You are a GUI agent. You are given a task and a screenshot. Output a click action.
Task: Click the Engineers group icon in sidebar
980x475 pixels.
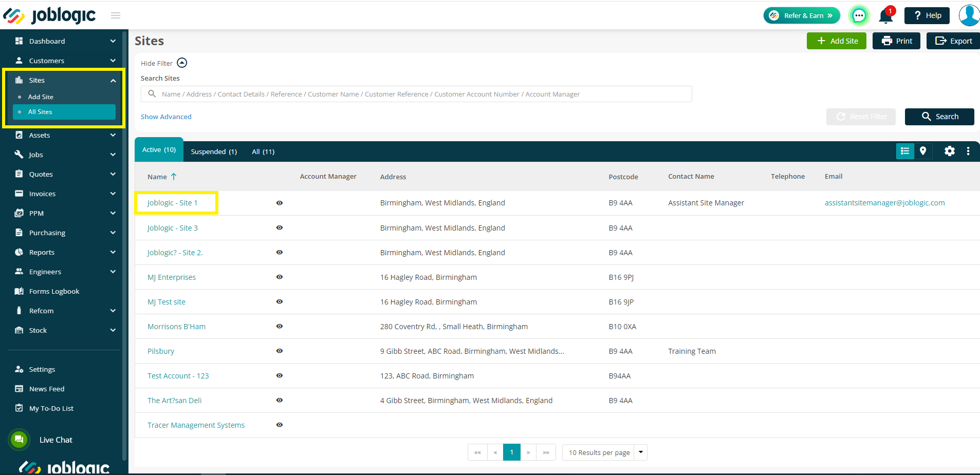pos(19,272)
